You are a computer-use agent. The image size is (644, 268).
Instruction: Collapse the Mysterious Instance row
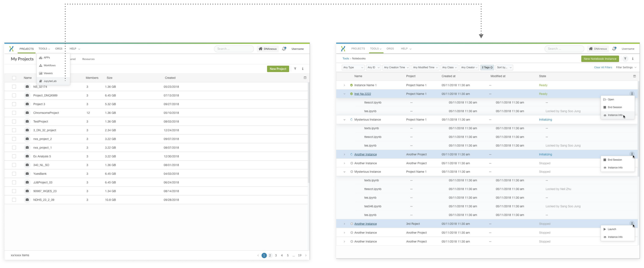[345, 120]
